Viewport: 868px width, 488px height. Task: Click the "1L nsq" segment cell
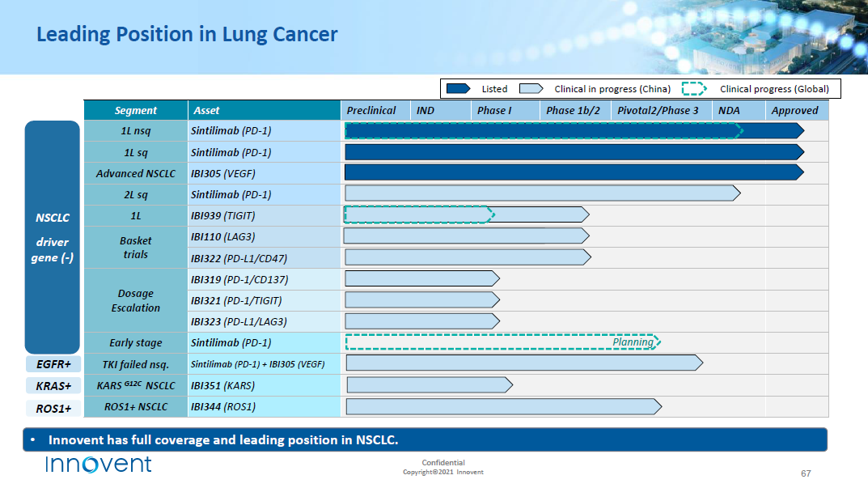pyautogui.click(x=136, y=131)
